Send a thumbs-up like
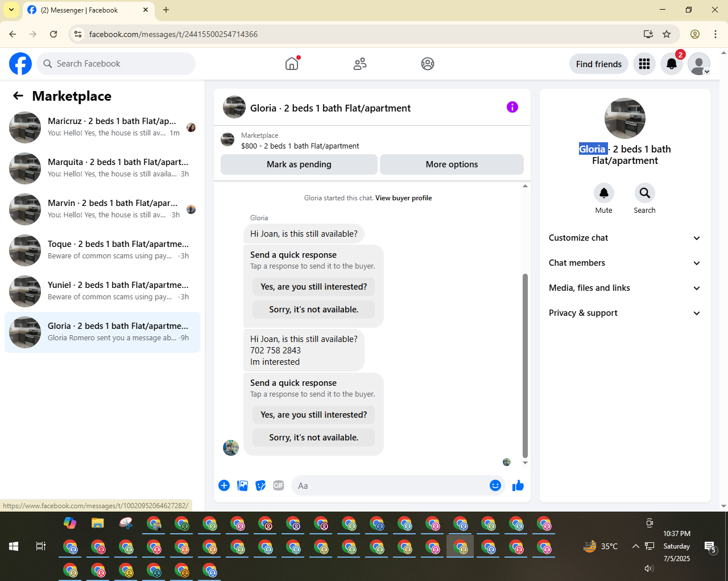This screenshot has height=581, width=728. (518, 485)
